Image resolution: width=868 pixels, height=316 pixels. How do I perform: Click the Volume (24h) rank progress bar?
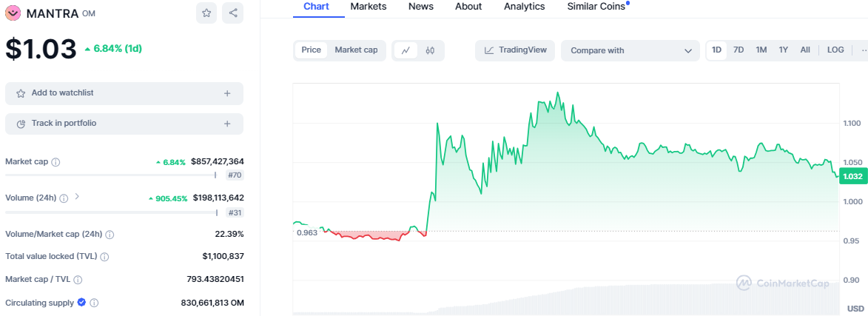112,212
